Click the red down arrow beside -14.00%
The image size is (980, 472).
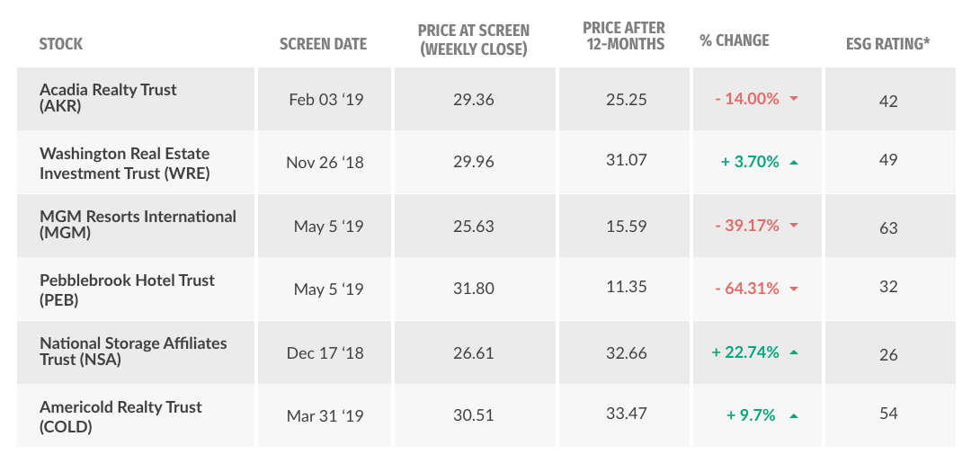pyautogui.click(x=794, y=99)
